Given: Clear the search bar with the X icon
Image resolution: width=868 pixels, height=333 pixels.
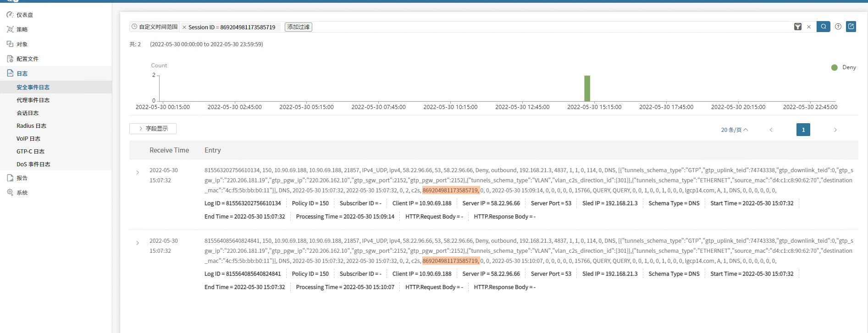Looking at the screenshot, I should 809,27.
